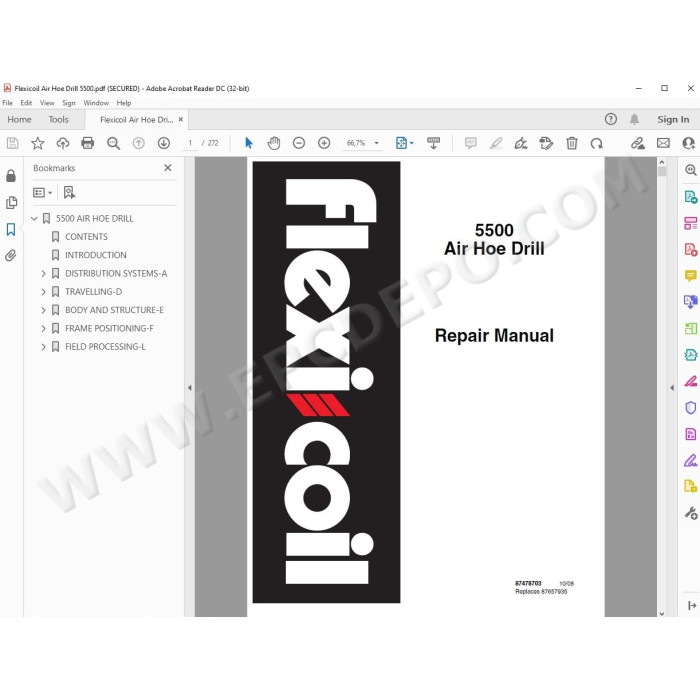Expand the FIELD PROCESSING-L bookmark
The image size is (700, 700).
[43, 346]
